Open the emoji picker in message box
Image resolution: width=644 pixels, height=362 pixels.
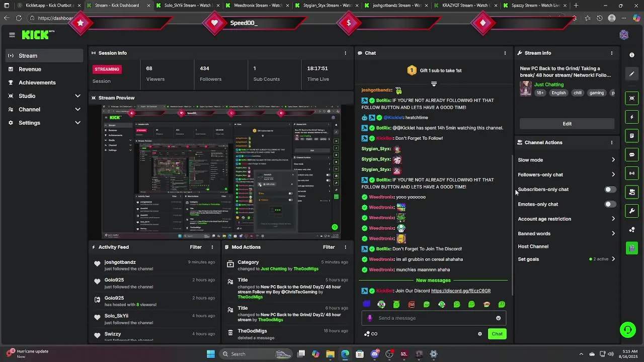point(498,318)
